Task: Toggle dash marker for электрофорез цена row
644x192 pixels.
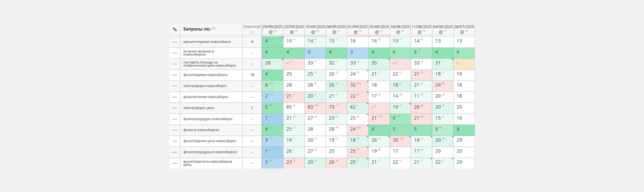Action: 175,108
